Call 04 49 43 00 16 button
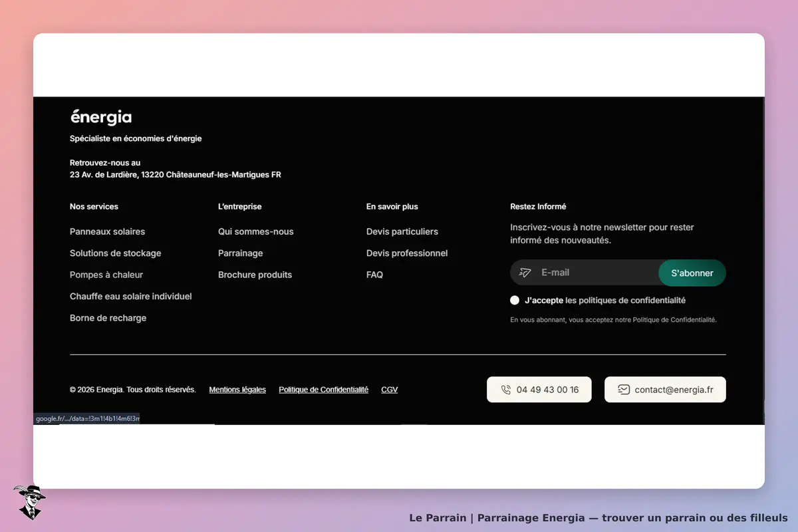The height and width of the screenshot is (532, 798). tap(539, 390)
